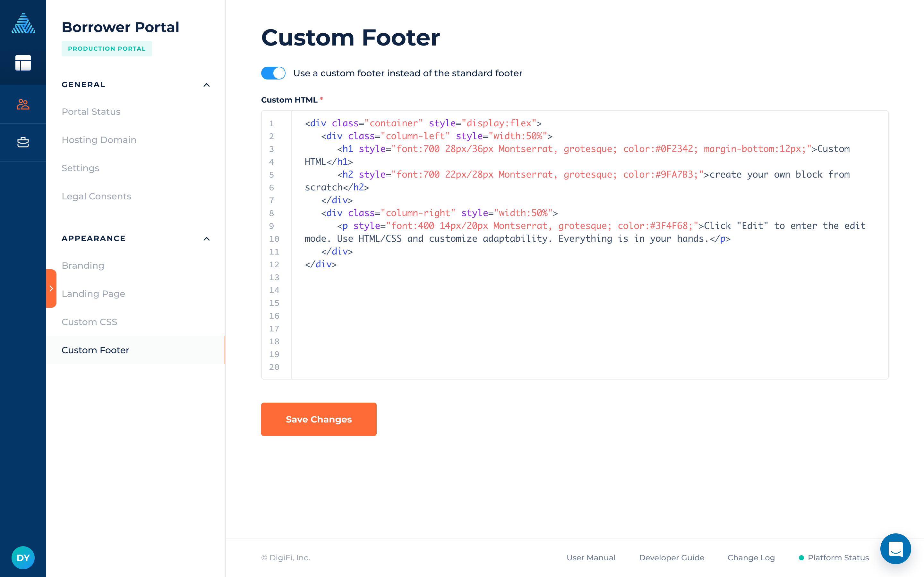This screenshot has height=577, width=924.
Task: Open the Developer Guide link
Action: [671, 558]
